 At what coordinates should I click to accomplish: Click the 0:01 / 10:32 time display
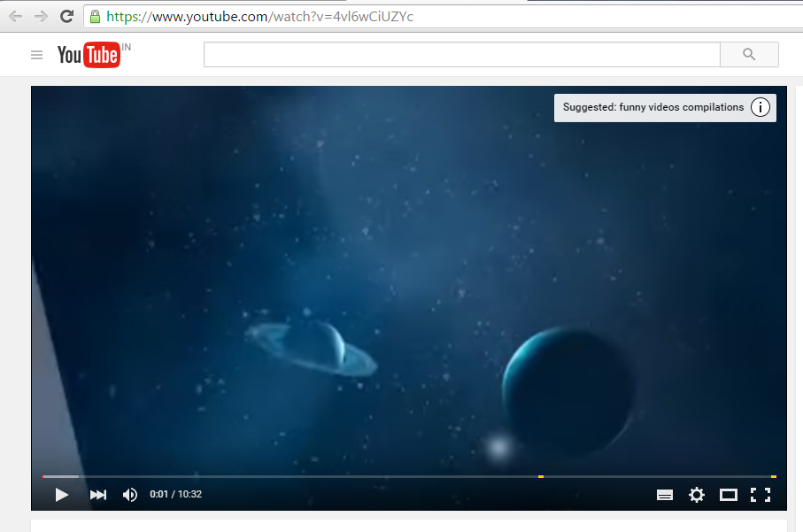175,494
